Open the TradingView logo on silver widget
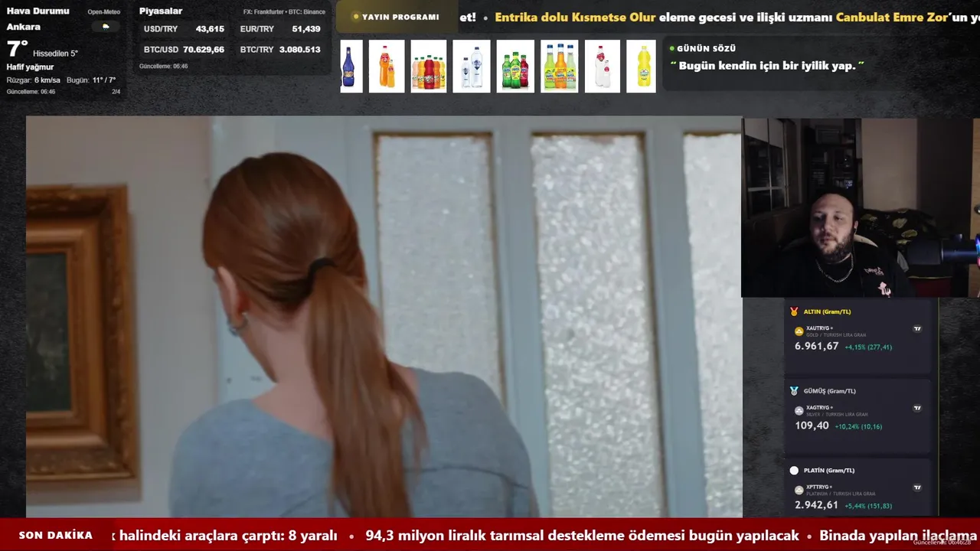The width and height of the screenshot is (980, 551). coord(917,409)
